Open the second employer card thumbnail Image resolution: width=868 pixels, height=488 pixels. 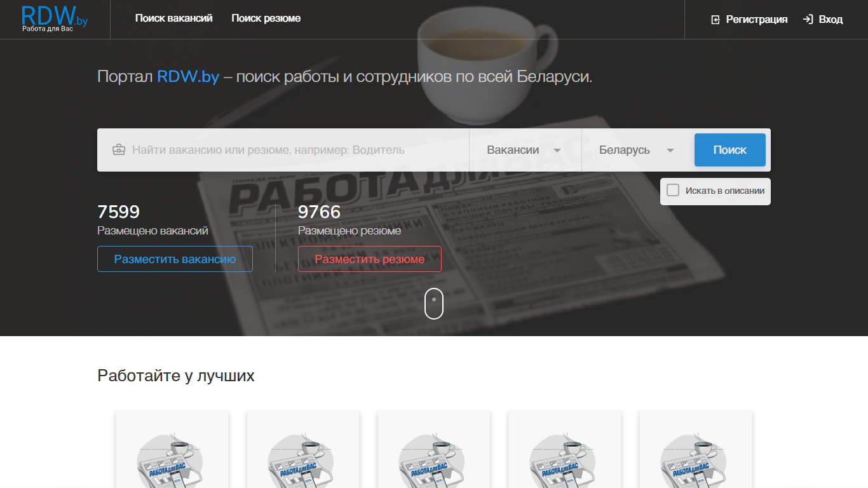click(303, 450)
